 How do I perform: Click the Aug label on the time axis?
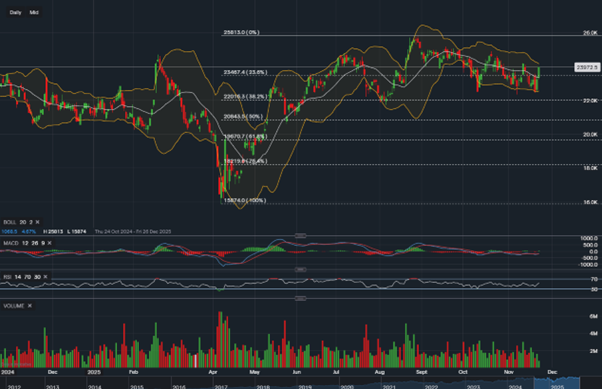(x=379, y=372)
